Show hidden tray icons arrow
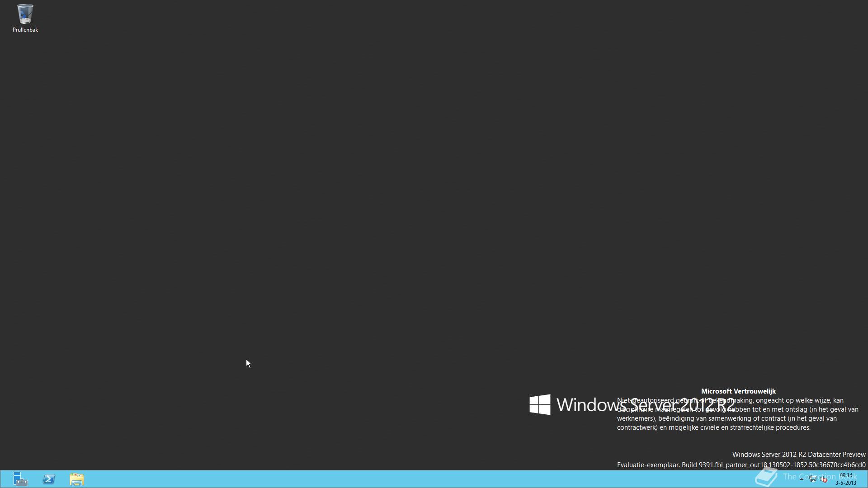The width and height of the screenshot is (868, 488). coord(802,479)
